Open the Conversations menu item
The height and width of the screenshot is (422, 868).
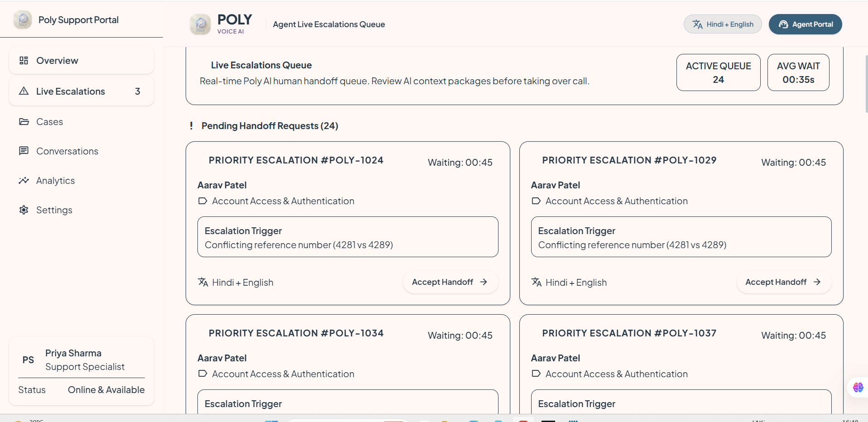click(x=82, y=151)
